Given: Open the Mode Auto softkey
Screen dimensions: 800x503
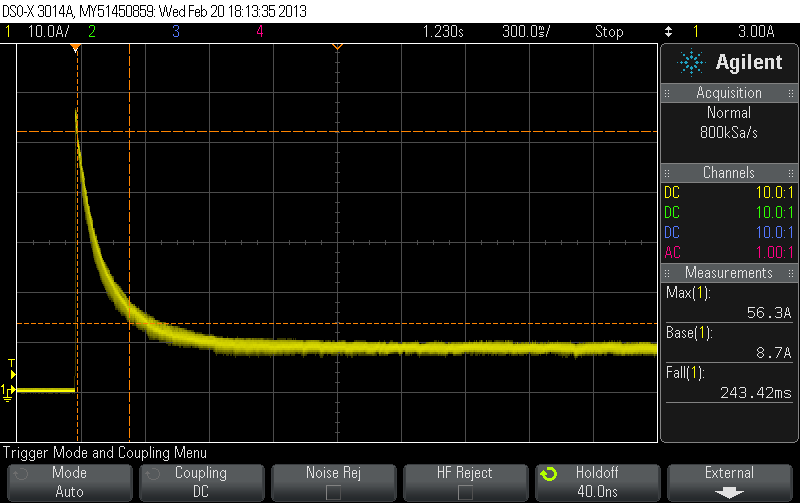Looking at the screenshot, I should 69,482.
